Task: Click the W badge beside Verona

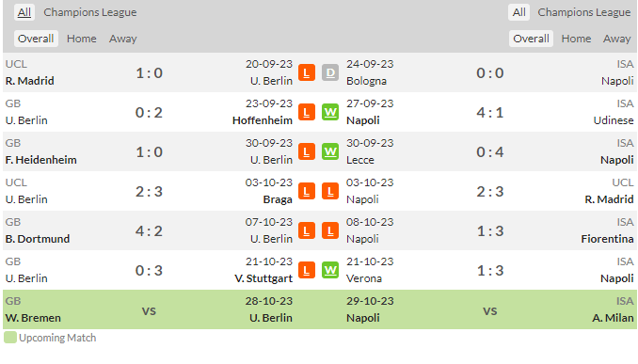Action: (330, 270)
